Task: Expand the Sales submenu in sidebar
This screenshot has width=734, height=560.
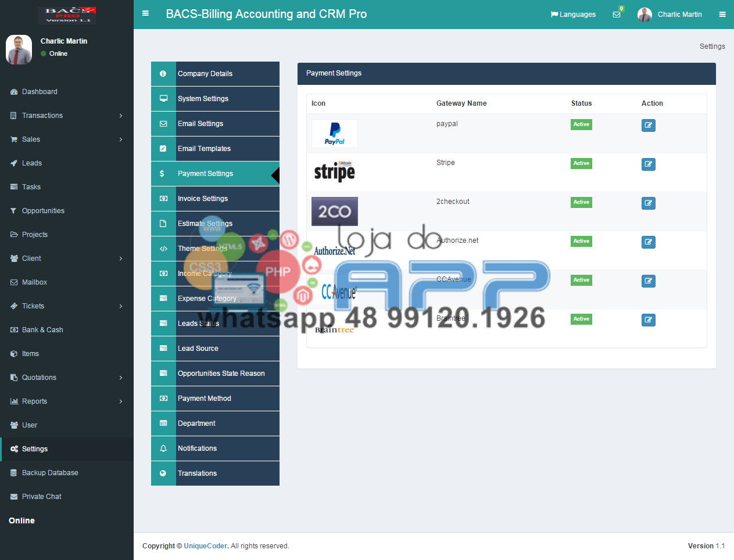Action: [66, 139]
